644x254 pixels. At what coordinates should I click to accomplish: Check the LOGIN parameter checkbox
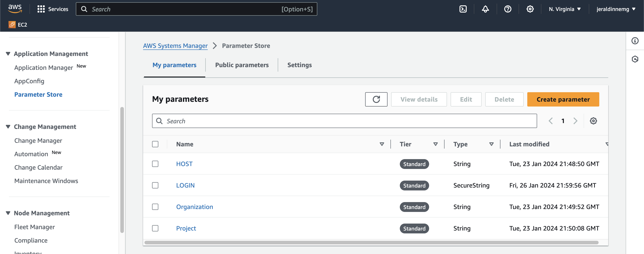click(x=155, y=185)
